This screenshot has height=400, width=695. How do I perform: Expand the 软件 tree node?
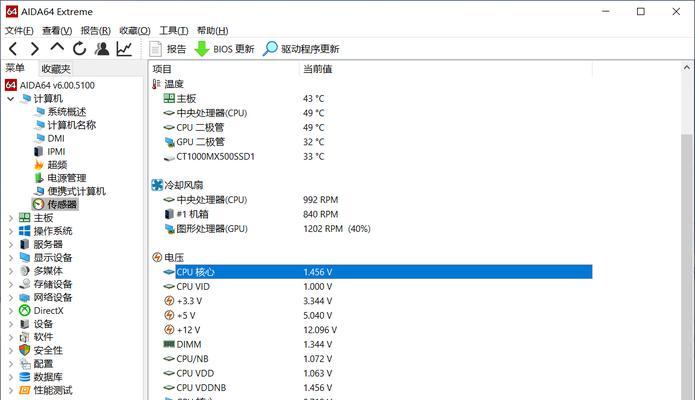pyautogui.click(x=11, y=337)
